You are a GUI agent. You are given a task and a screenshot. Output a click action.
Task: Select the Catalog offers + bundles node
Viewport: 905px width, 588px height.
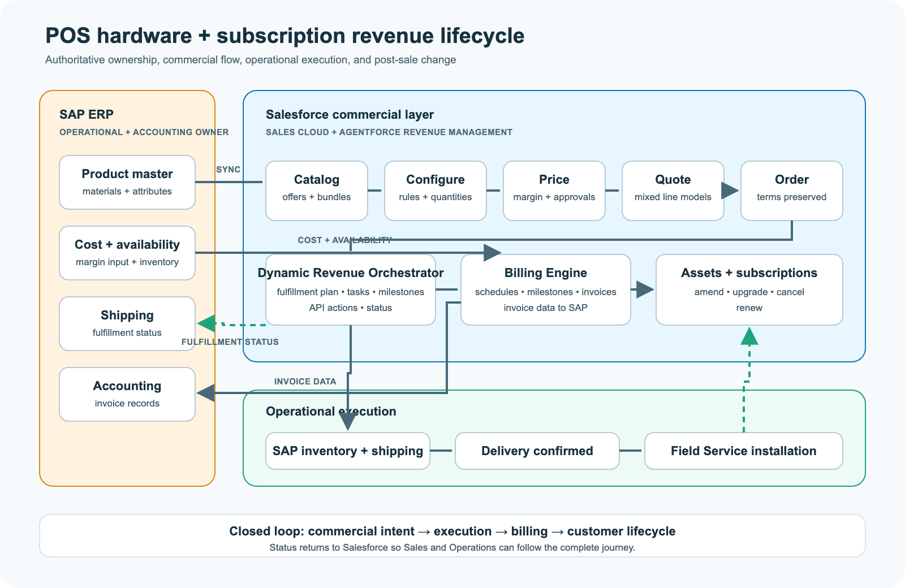317,191
